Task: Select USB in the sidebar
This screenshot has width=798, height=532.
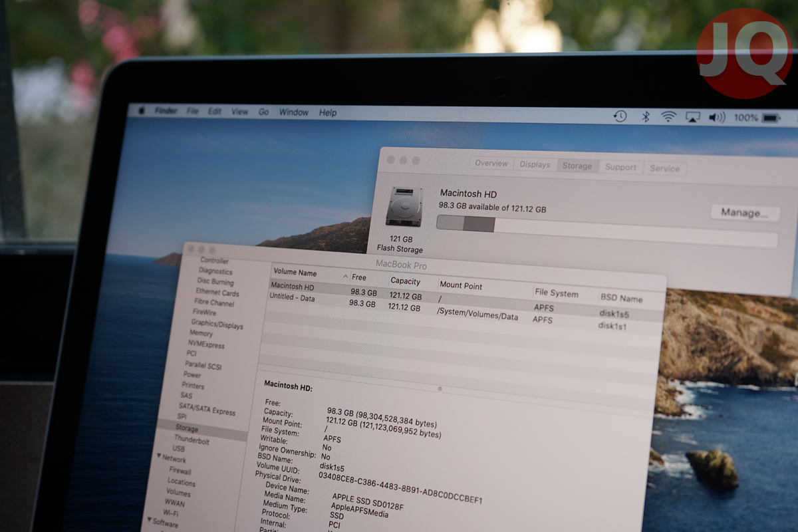Action: coord(179,449)
